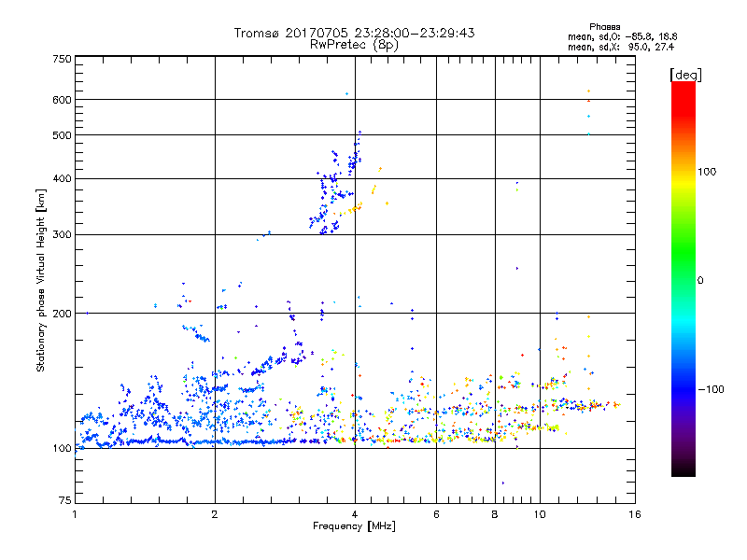This screenshot has height=560, width=747.
Task: Pick the red region of the colorbar
Action: click(684, 98)
